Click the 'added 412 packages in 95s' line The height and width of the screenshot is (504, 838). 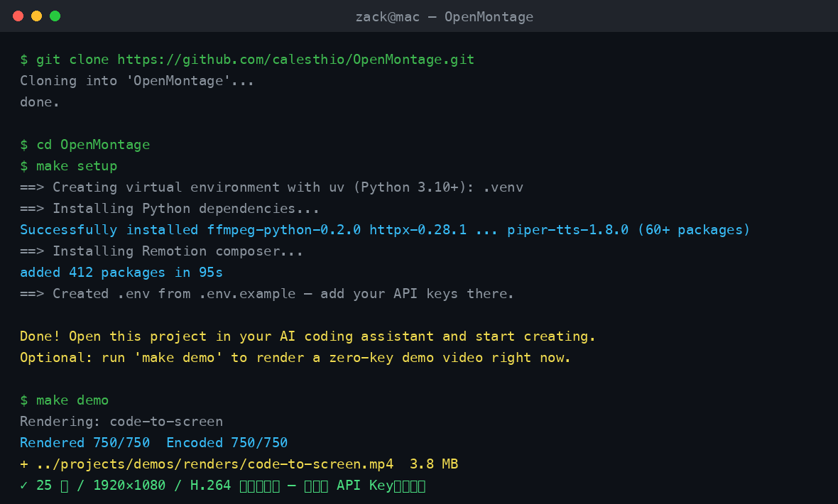[x=121, y=273]
